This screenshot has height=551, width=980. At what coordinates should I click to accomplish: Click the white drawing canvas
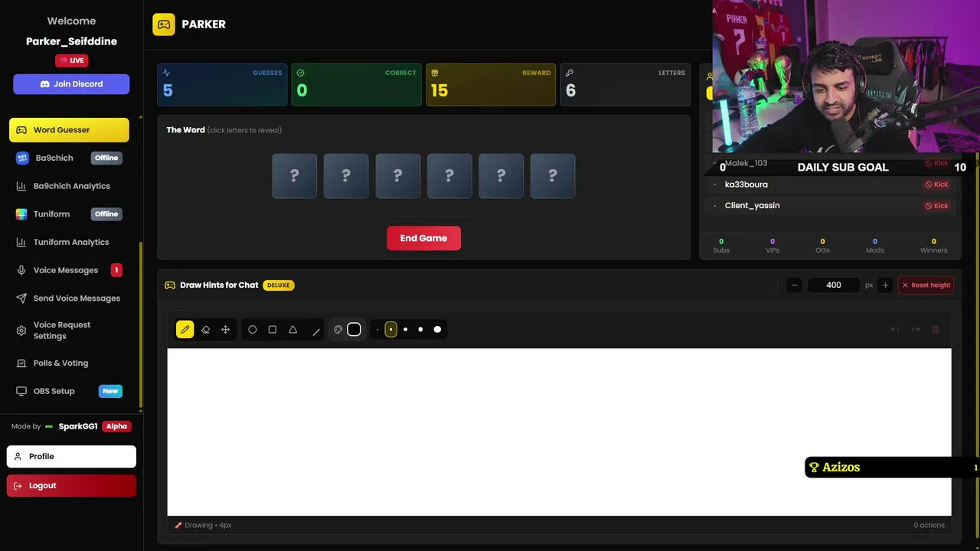[x=559, y=432]
